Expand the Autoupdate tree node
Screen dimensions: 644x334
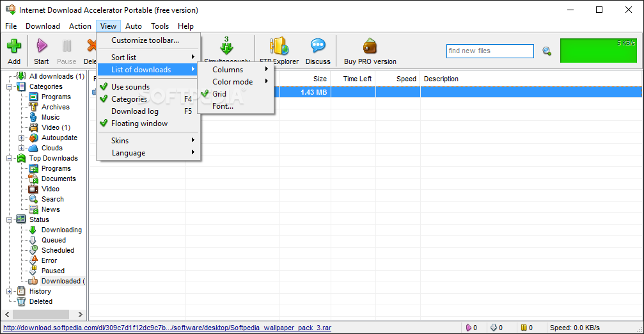coord(21,138)
